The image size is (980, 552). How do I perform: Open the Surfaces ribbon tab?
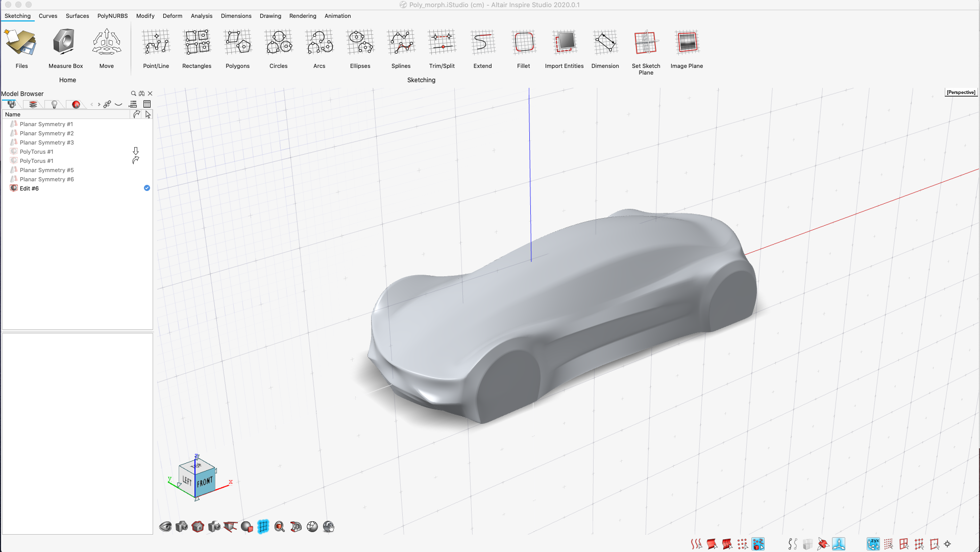(x=77, y=16)
